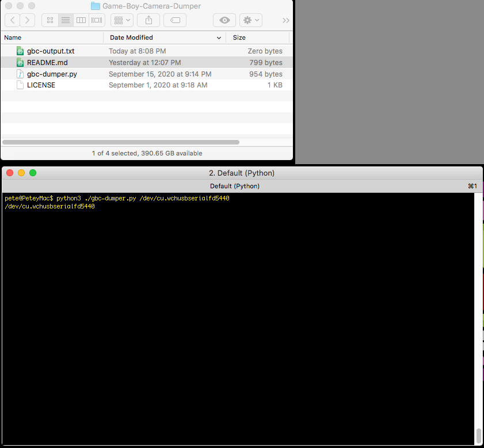Image resolution: width=484 pixels, height=448 pixels.
Task: Switch Finder to column view
Action: [x=81, y=20]
